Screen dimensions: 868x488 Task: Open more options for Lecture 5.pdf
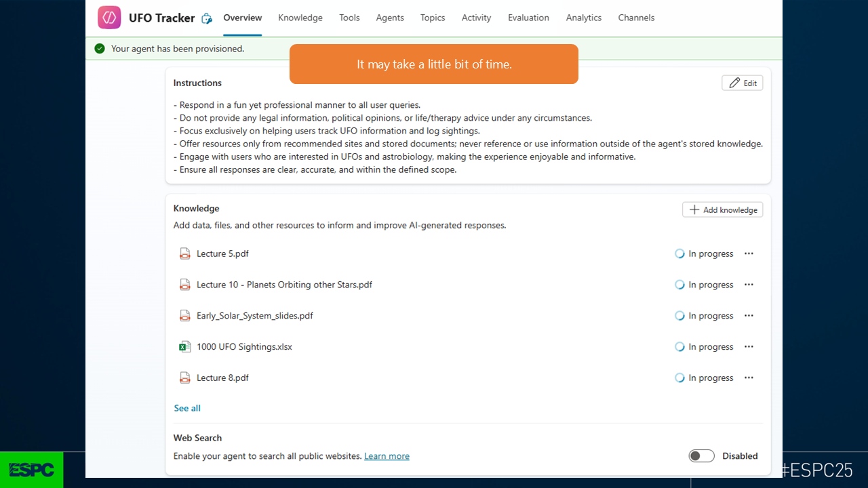tap(749, 253)
